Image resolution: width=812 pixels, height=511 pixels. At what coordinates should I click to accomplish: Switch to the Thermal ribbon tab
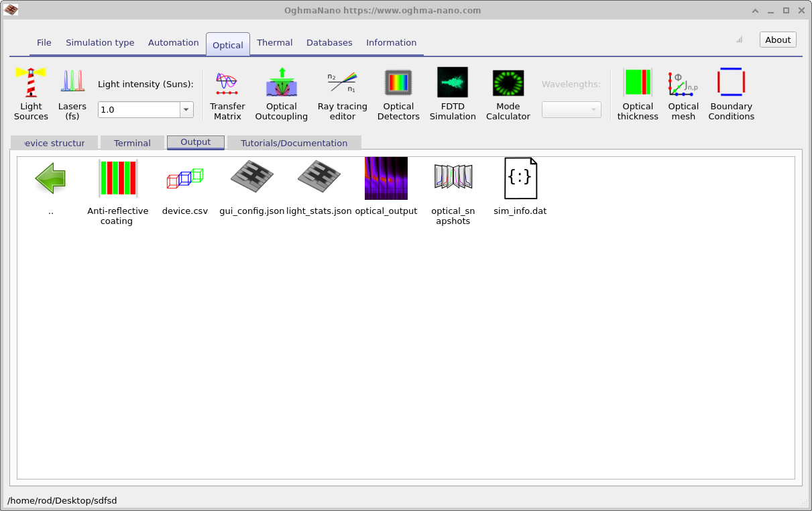[x=275, y=42]
